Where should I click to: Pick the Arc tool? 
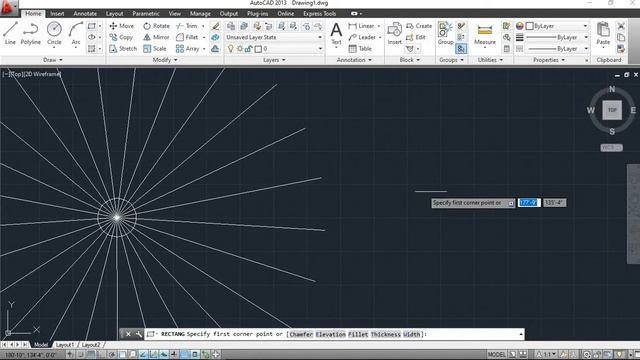tap(76, 33)
